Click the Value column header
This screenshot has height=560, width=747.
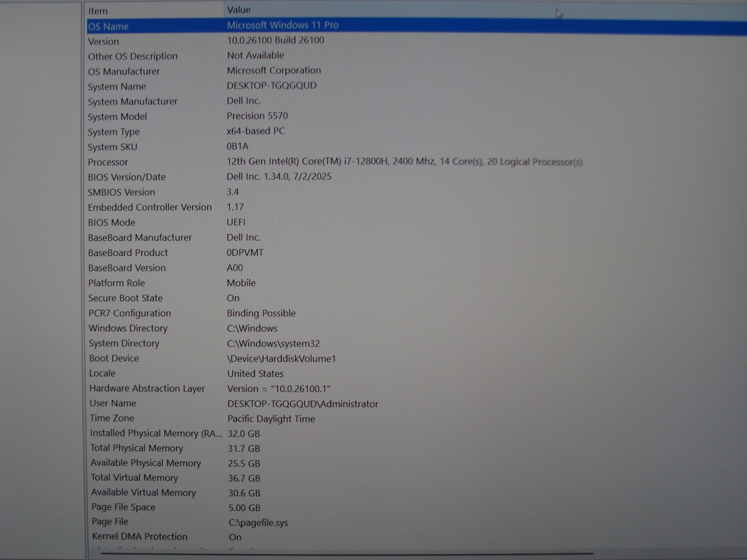239,10
